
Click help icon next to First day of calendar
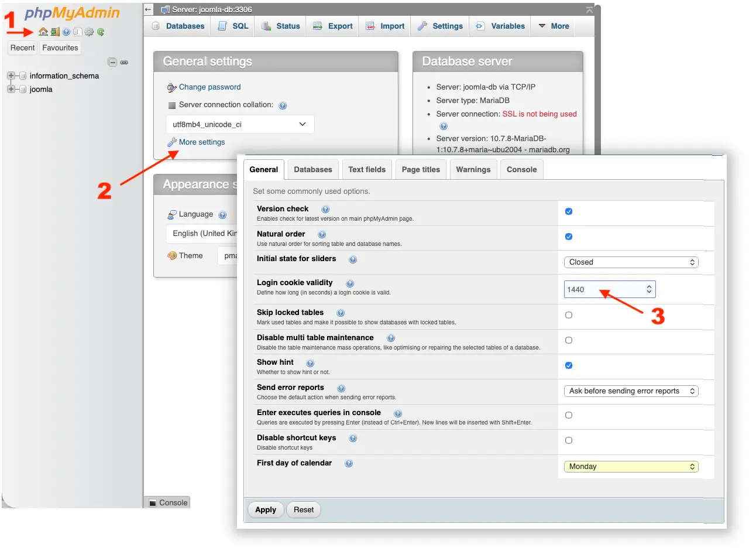tap(349, 463)
